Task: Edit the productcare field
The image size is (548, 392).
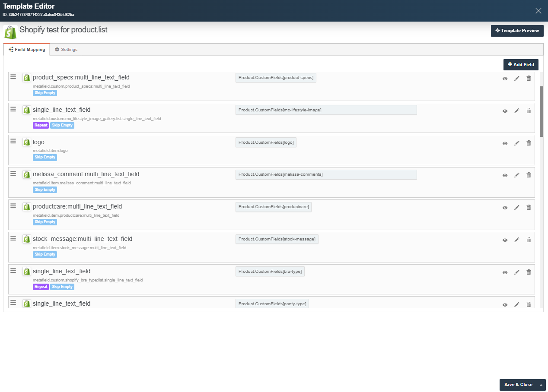Action: 516,208
